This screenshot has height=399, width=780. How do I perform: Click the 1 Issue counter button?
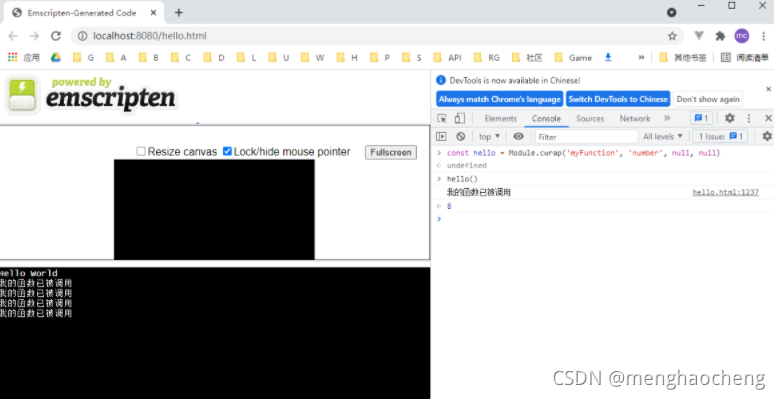720,136
